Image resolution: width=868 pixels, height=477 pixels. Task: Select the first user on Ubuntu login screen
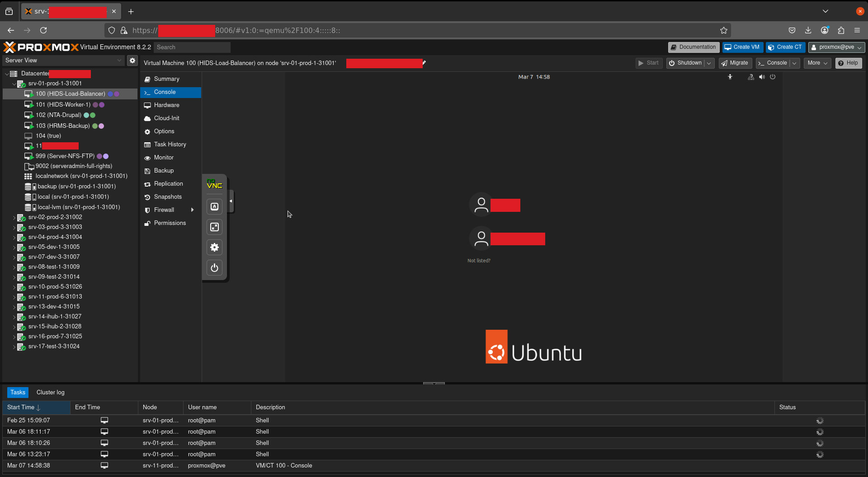click(x=495, y=205)
